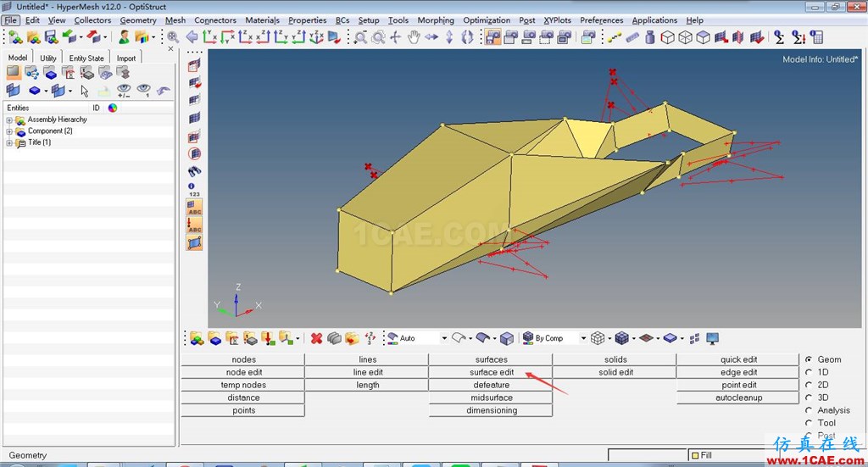The width and height of the screenshot is (868, 467).
Task: Close the browser panel with X
Action: pos(170,48)
